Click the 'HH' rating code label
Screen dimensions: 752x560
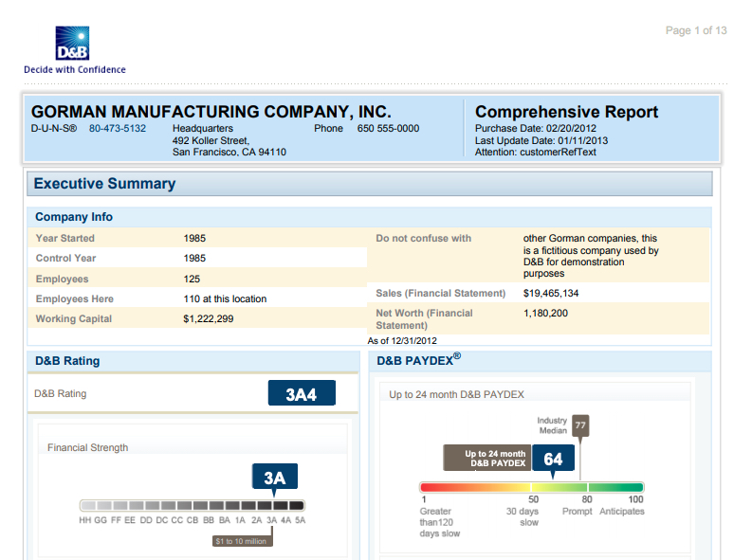coord(85,520)
